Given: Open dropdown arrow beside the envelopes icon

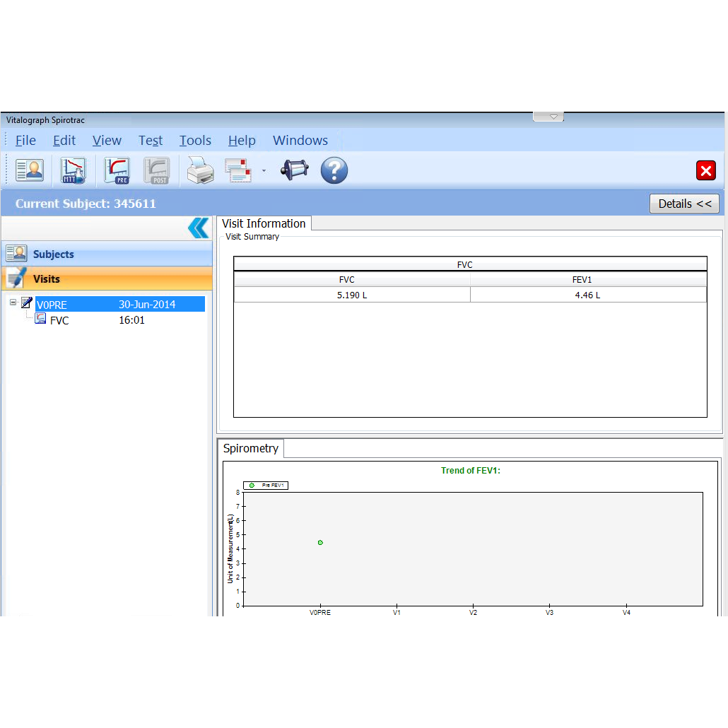Looking at the screenshot, I should (264, 170).
